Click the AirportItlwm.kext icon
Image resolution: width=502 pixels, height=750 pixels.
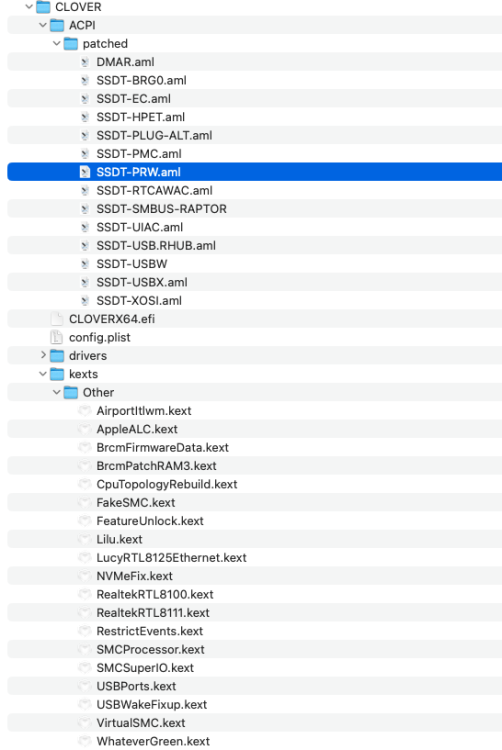point(85,410)
